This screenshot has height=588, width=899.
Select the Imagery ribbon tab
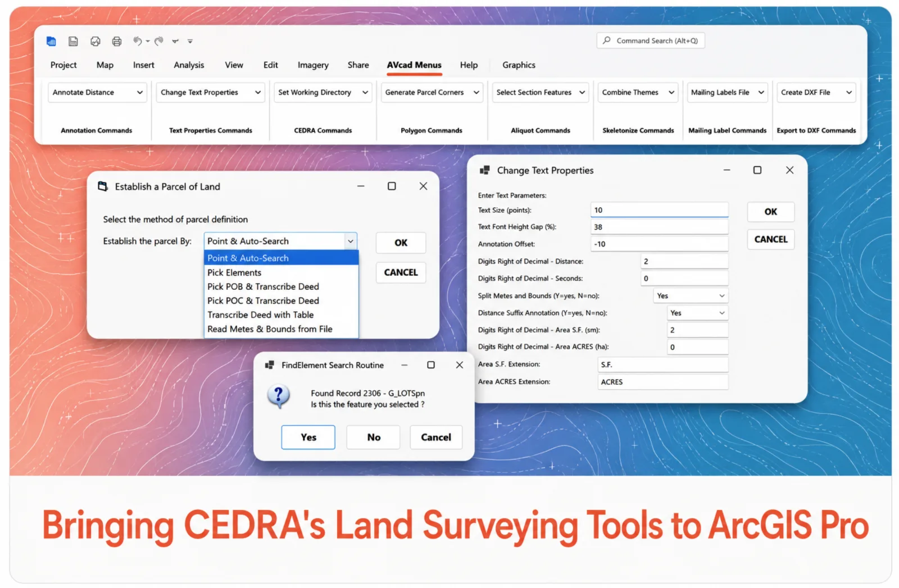pyautogui.click(x=313, y=65)
